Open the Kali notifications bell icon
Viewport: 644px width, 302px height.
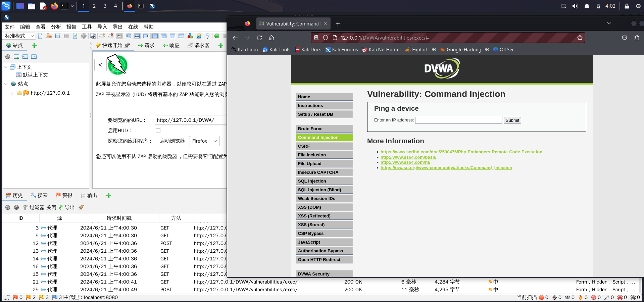tap(587, 6)
